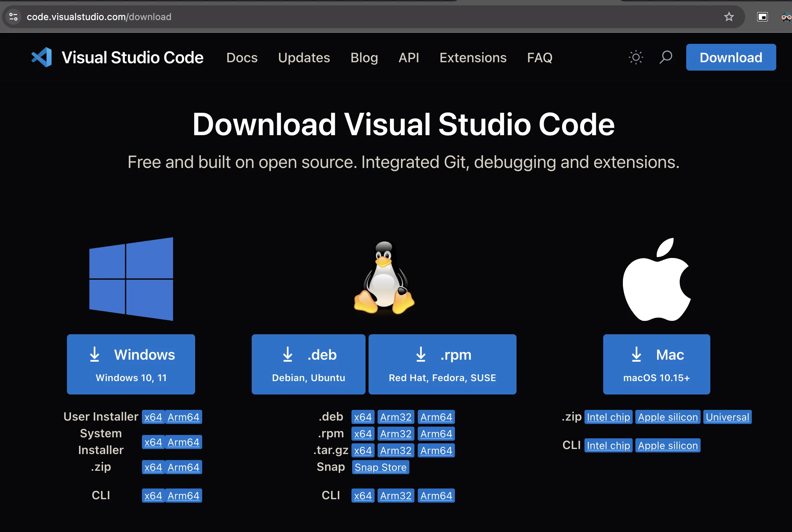Download the Mac macOS 10.15+ build

coord(657,364)
